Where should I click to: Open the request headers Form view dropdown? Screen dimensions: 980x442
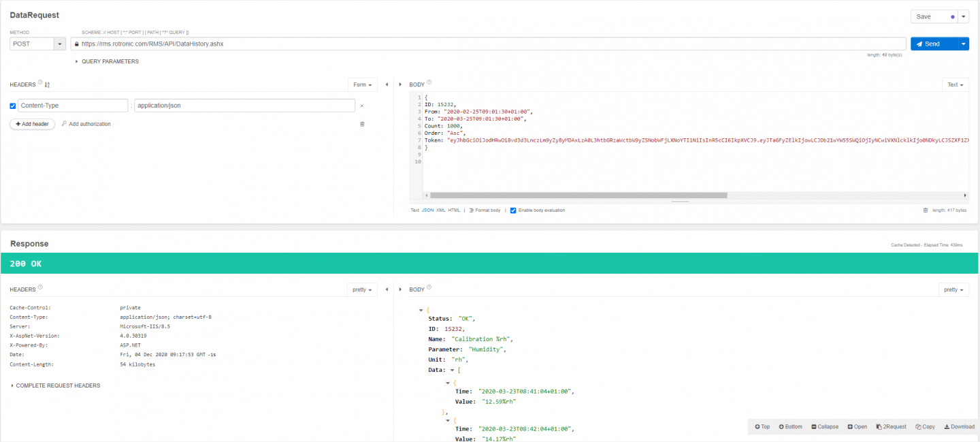coord(363,84)
